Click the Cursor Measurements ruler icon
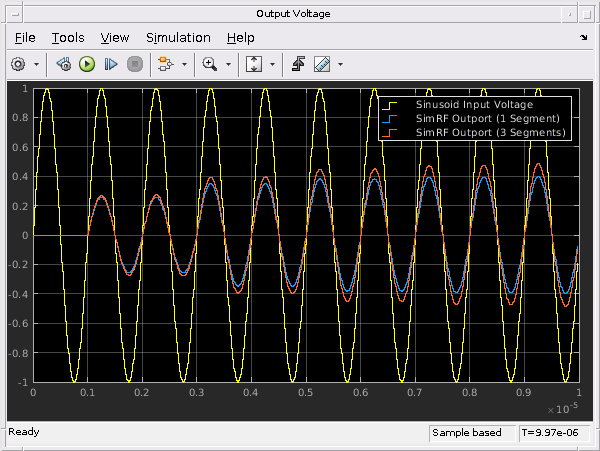 (x=321, y=63)
